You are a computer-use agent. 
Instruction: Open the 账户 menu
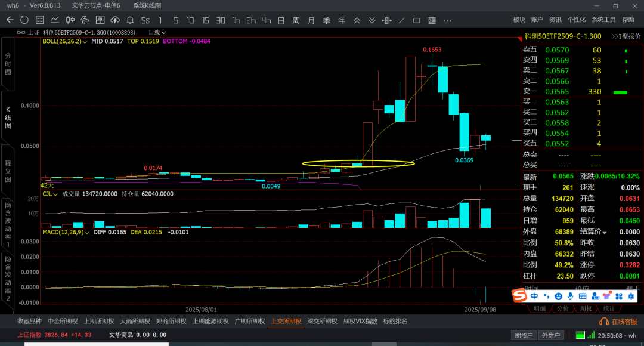537,20
